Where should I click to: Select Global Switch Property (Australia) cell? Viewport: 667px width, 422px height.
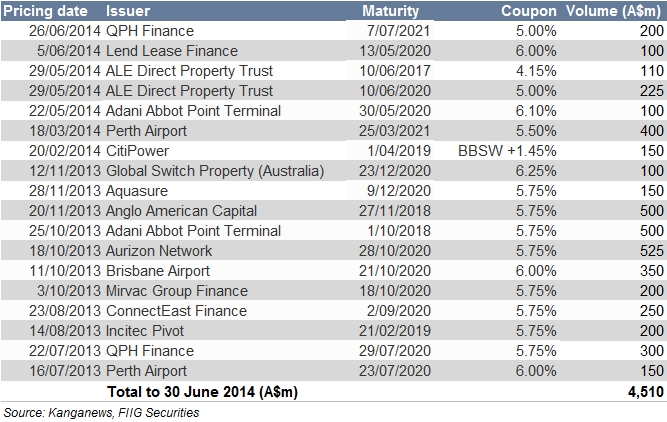pos(215,171)
